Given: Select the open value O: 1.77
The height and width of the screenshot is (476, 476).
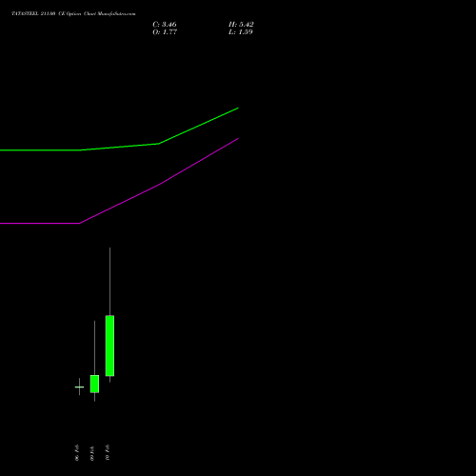Looking at the screenshot, I should point(165,32).
